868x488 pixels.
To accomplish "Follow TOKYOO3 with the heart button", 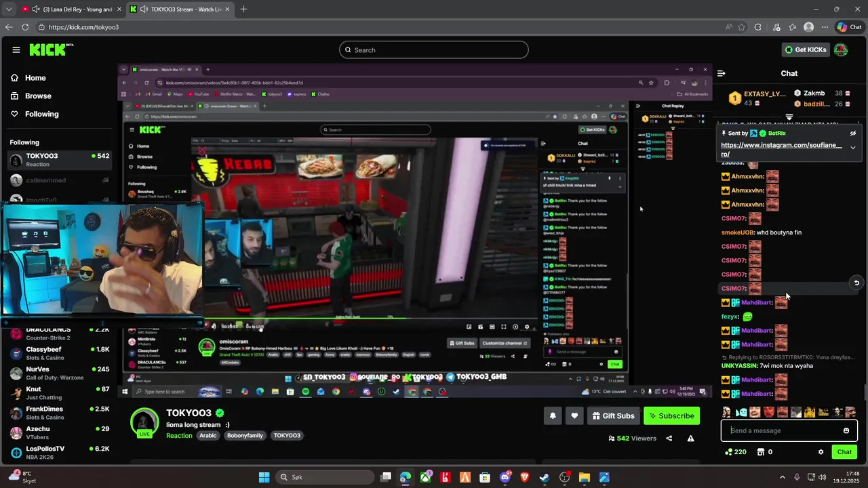I will [x=574, y=415].
